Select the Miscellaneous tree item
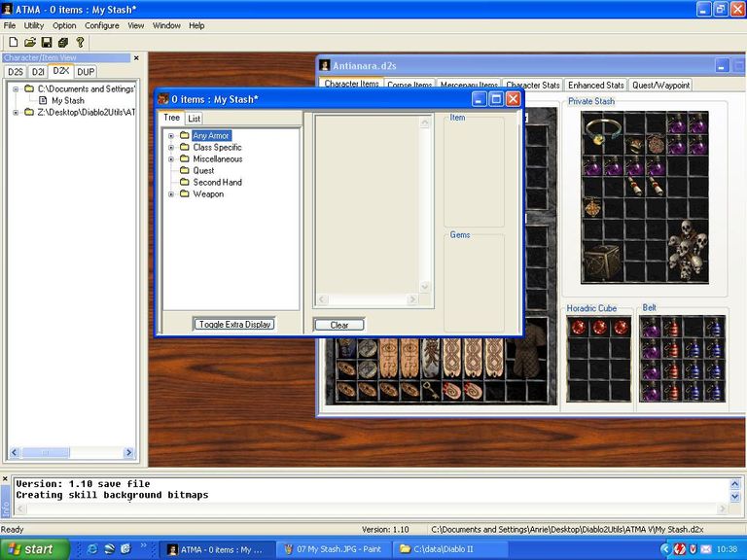 [217, 159]
